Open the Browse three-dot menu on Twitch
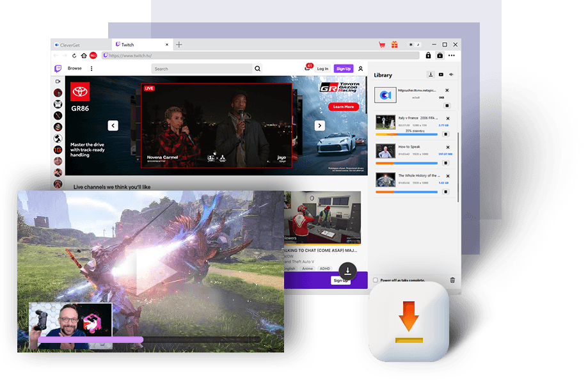588x380 pixels. (x=91, y=68)
